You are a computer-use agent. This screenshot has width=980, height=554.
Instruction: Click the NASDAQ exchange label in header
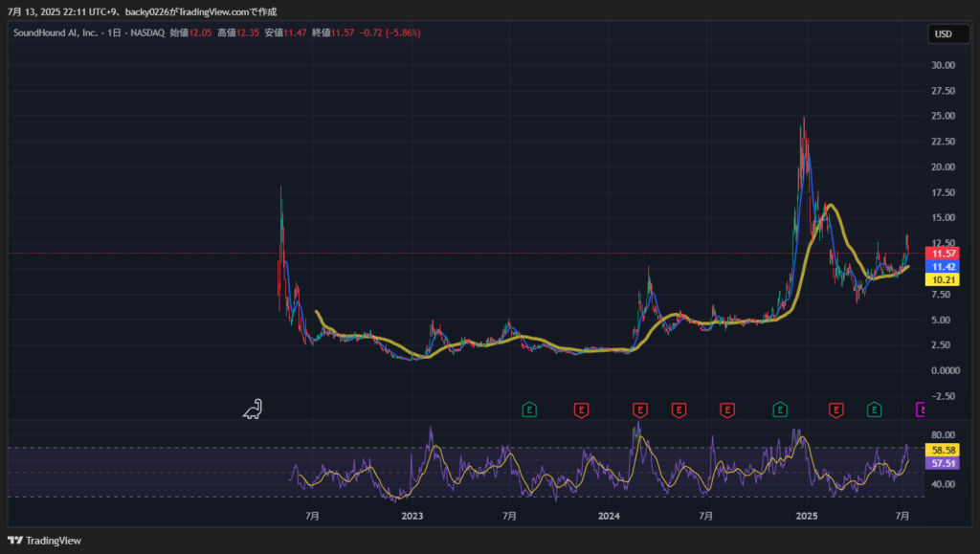(x=147, y=33)
